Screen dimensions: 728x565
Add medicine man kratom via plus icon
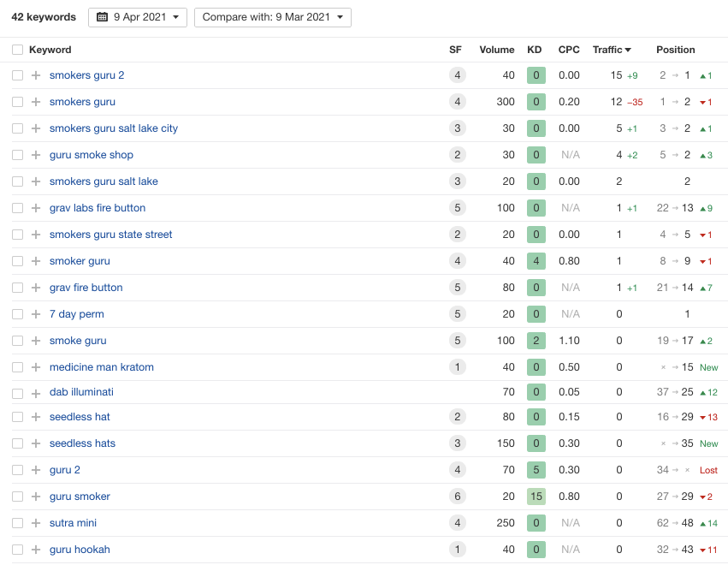(x=36, y=367)
